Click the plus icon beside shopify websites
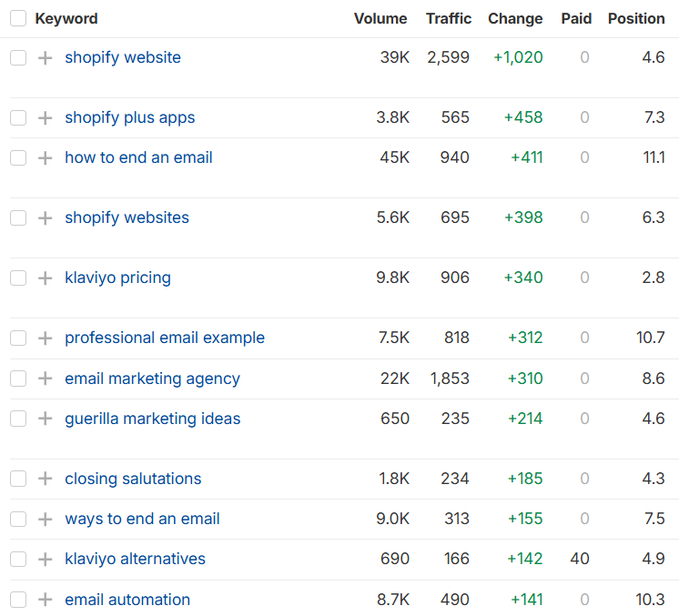The width and height of the screenshot is (679, 616). click(45, 217)
